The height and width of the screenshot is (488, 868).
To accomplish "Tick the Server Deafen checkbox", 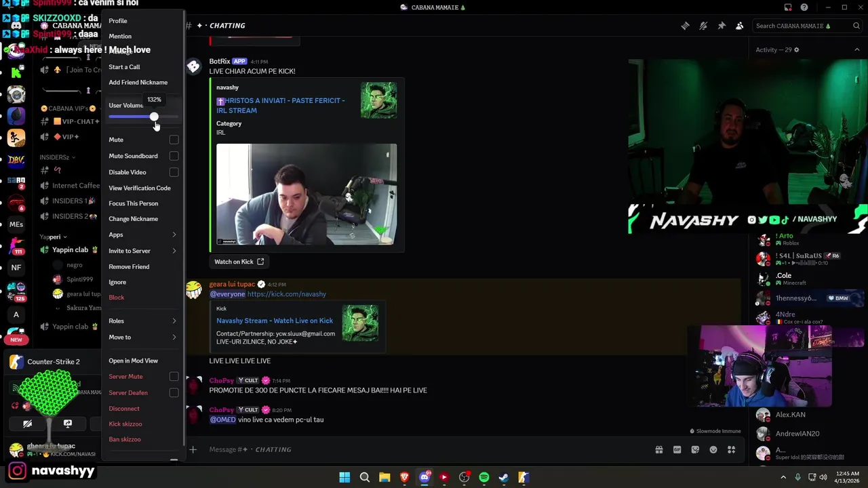I will [x=174, y=392].
